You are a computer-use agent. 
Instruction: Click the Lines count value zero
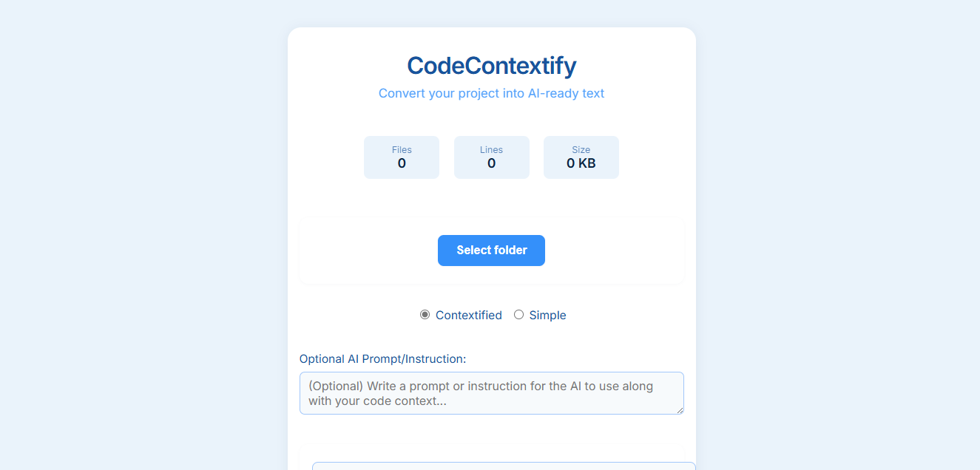(x=491, y=163)
